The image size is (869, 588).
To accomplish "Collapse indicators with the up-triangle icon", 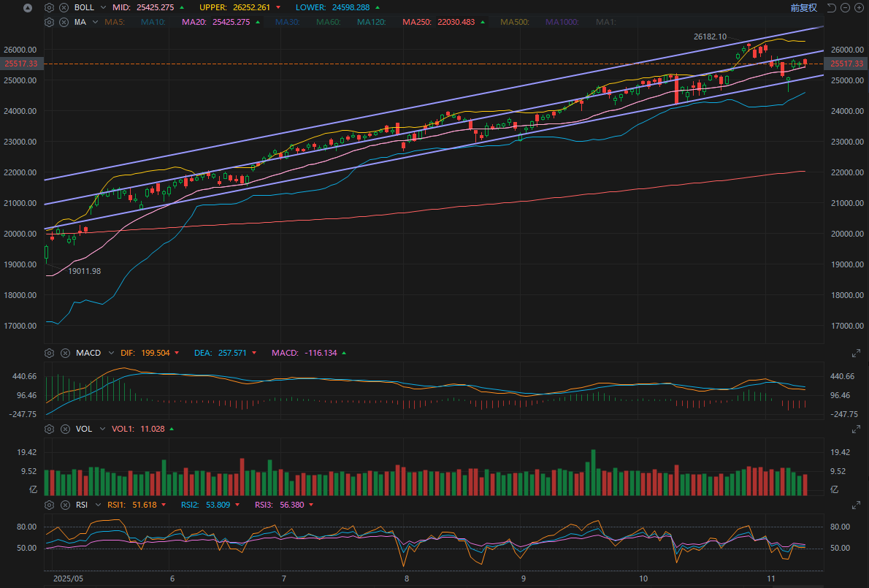I will tap(28, 8).
